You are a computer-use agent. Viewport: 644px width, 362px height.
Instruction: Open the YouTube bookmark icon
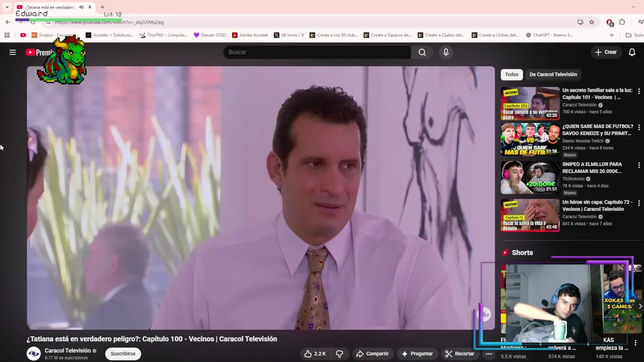[23, 35]
